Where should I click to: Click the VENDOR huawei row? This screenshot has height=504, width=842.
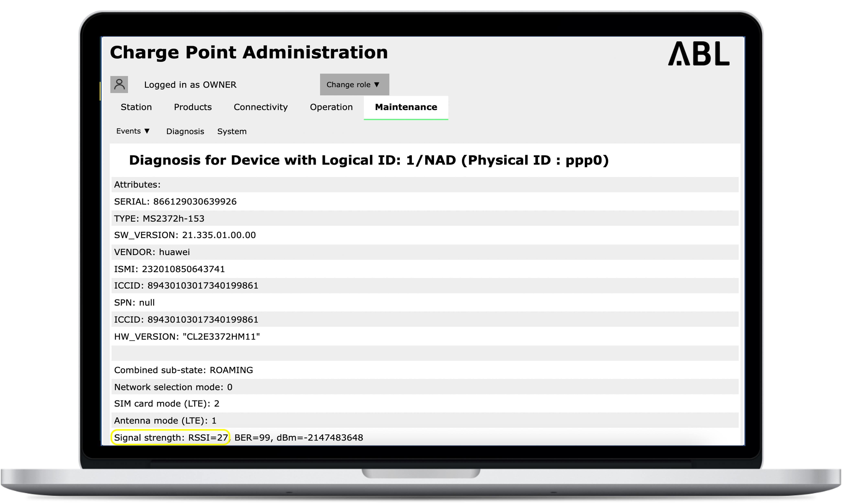point(152,252)
